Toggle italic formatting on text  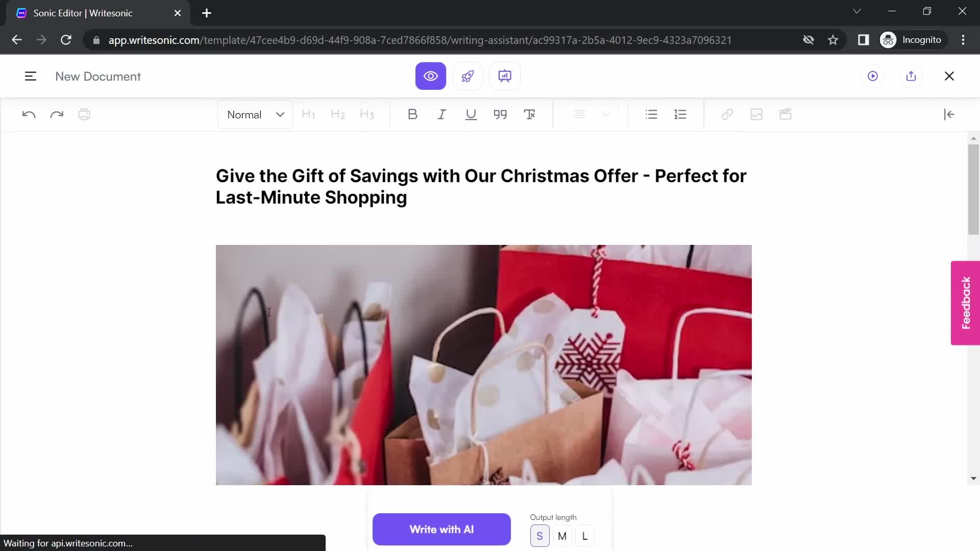click(442, 114)
